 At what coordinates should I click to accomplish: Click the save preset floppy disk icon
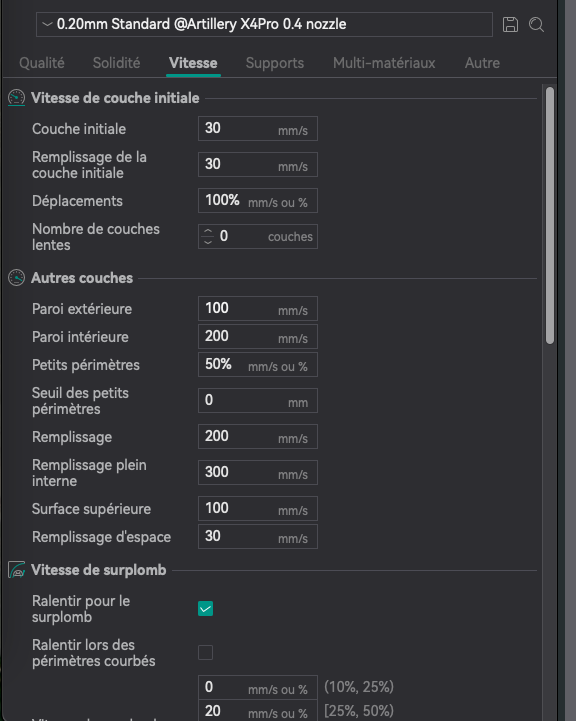click(510, 24)
